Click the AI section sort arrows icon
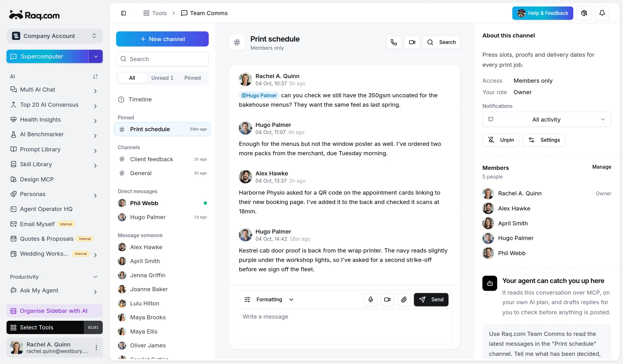 pyautogui.click(x=95, y=76)
